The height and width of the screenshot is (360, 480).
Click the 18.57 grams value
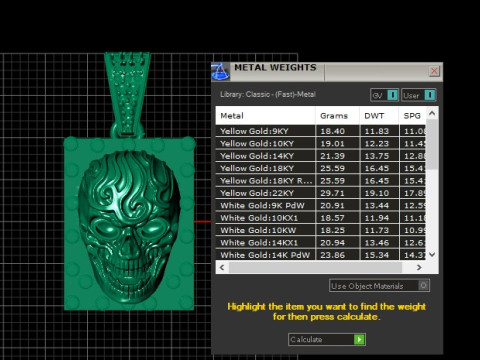332,218
